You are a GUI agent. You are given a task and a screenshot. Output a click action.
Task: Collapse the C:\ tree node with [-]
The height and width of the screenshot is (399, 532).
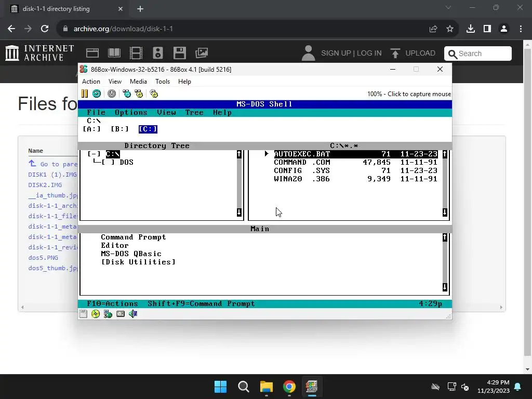pos(94,154)
